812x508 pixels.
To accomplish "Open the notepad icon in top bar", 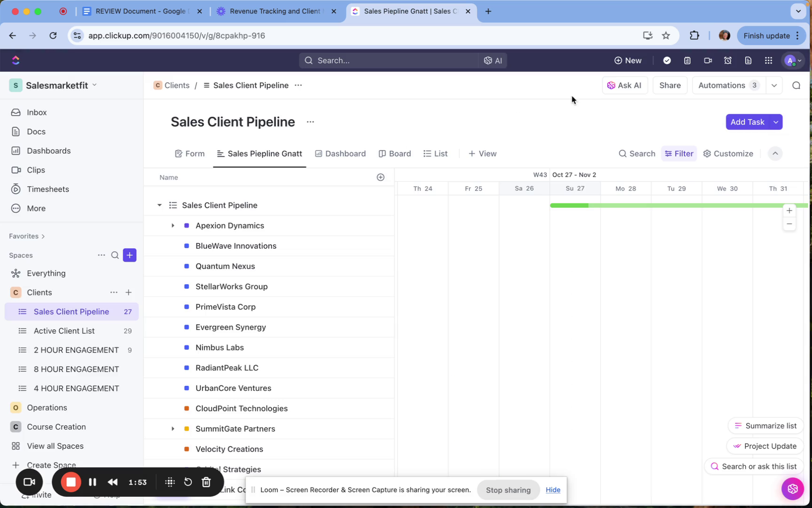I will (x=687, y=60).
